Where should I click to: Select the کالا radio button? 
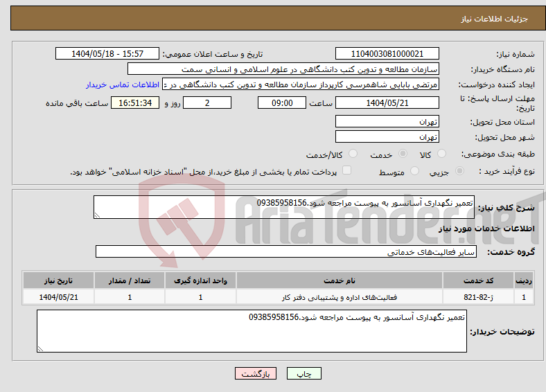point(441,154)
